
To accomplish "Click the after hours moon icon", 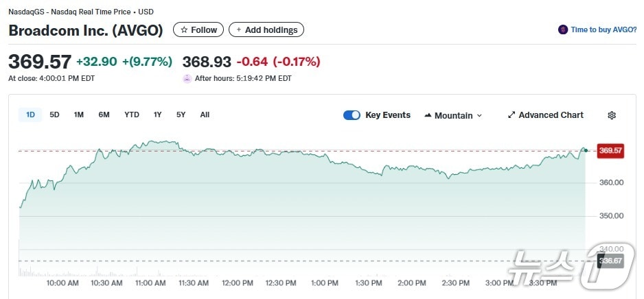I will [187, 78].
